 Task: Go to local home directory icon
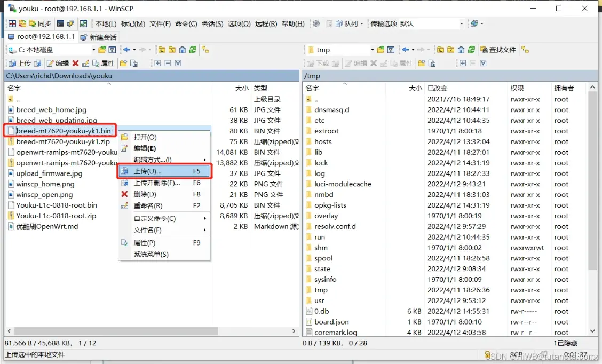coord(183,50)
